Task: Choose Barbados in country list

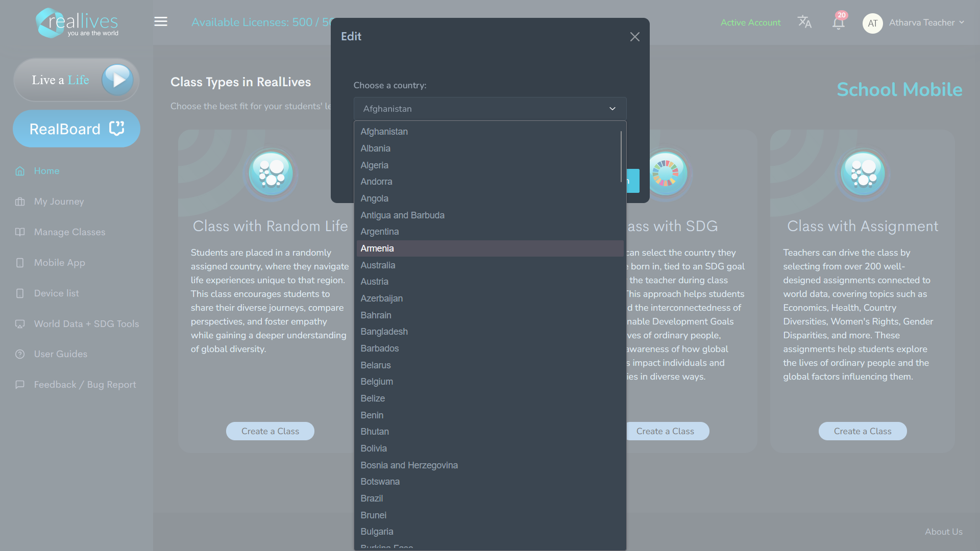Action: coord(490,348)
